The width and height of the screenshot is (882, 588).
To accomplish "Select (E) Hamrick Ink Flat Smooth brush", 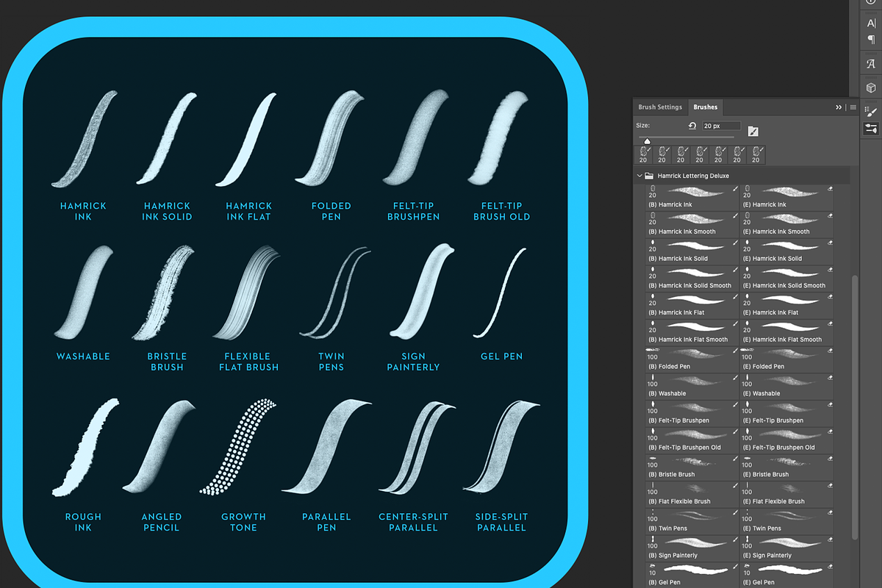I will pyautogui.click(x=786, y=332).
